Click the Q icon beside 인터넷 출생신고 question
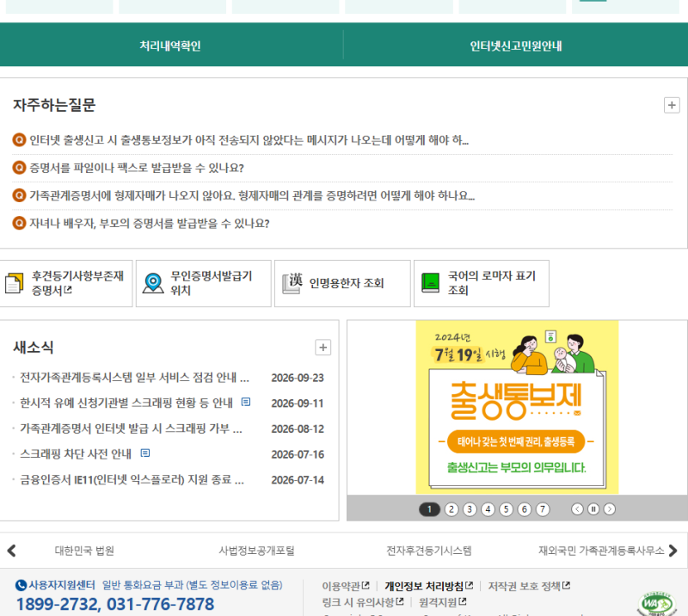The height and width of the screenshot is (616, 688). click(19, 139)
